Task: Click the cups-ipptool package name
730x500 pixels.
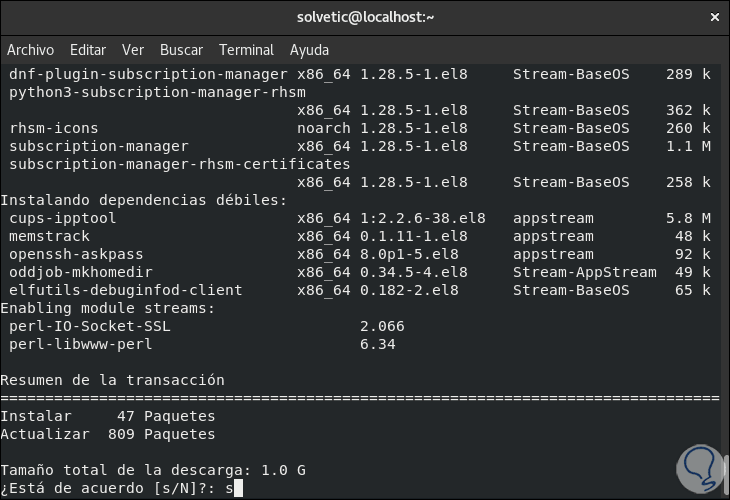Action: pos(63,218)
